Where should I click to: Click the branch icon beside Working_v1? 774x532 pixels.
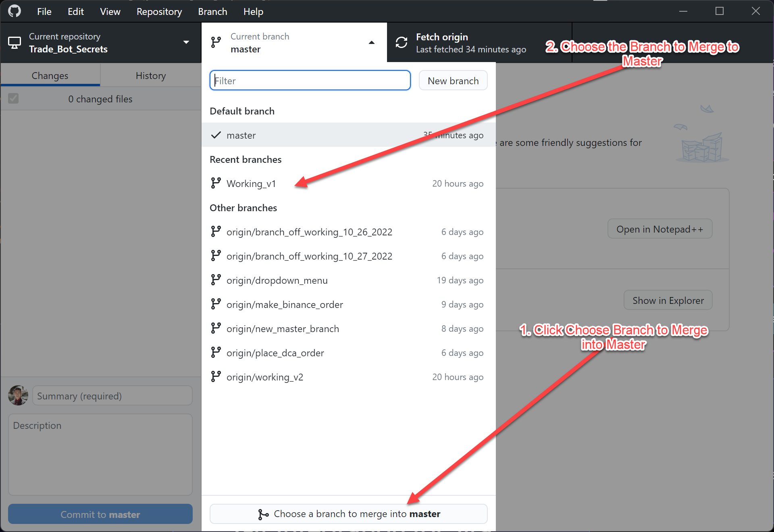click(216, 183)
